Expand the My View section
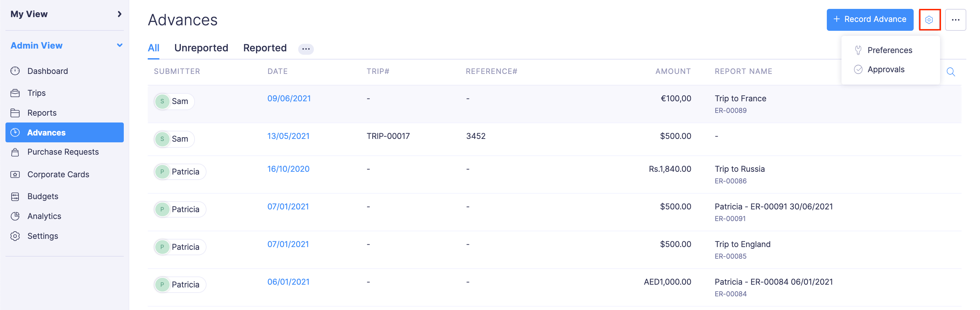This screenshot has width=980, height=310. [119, 14]
